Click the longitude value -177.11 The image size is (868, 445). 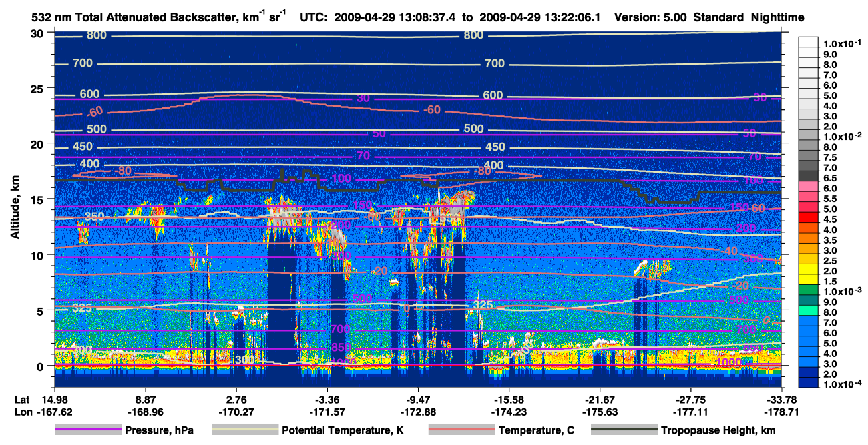pos(690,412)
